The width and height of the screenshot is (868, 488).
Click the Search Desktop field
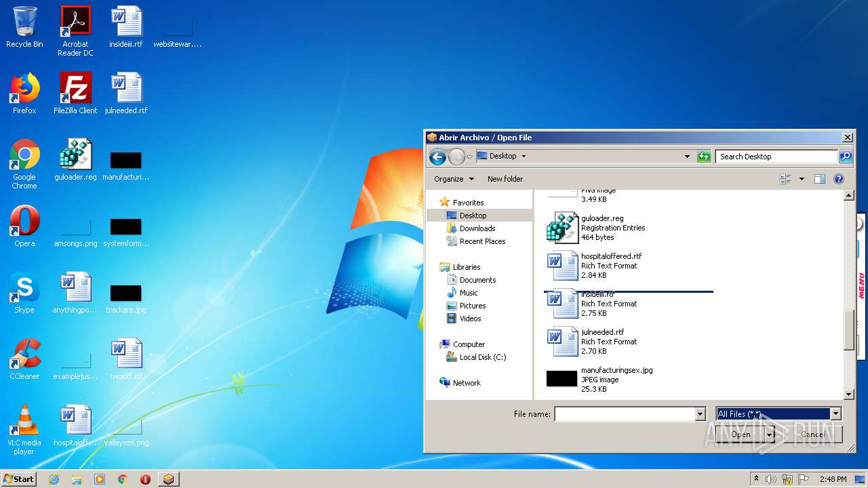pos(776,157)
